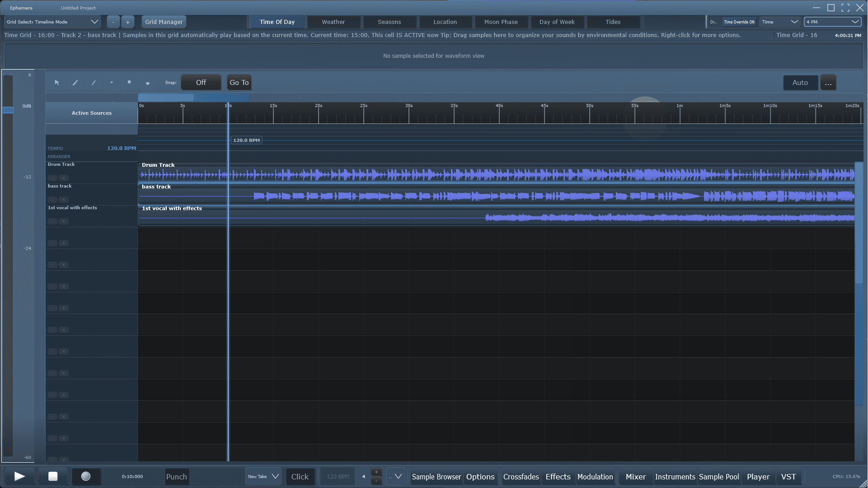
Task: Toggle Snap Off button
Action: tap(201, 83)
